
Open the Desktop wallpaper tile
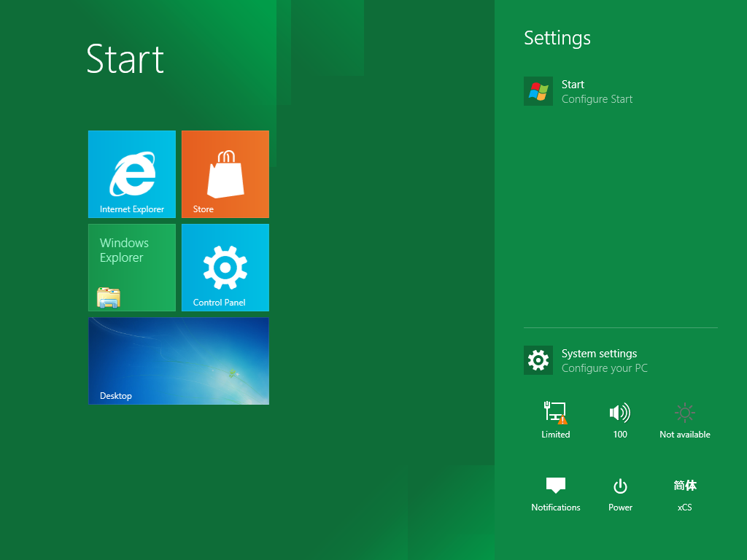coord(179,361)
